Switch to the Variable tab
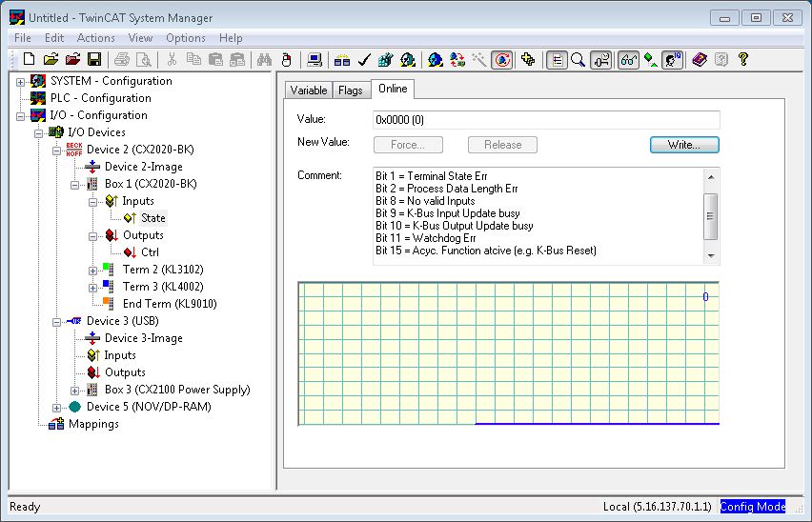812x522 pixels. [x=309, y=90]
